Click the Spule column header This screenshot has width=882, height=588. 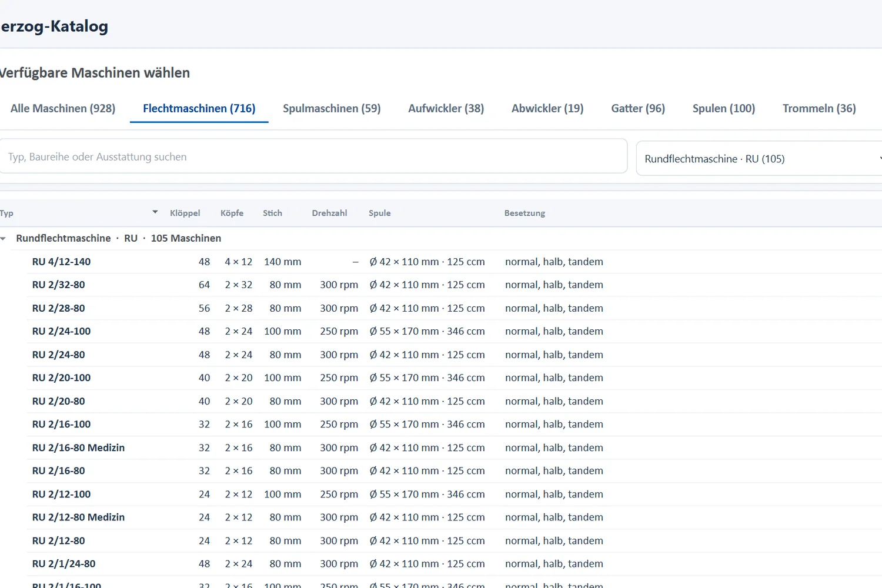coord(380,213)
